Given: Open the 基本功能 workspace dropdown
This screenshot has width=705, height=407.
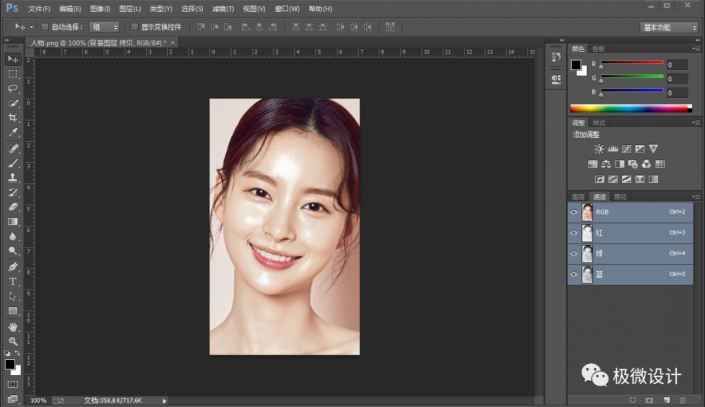Looking at the screenshot, I should point(669,27).
